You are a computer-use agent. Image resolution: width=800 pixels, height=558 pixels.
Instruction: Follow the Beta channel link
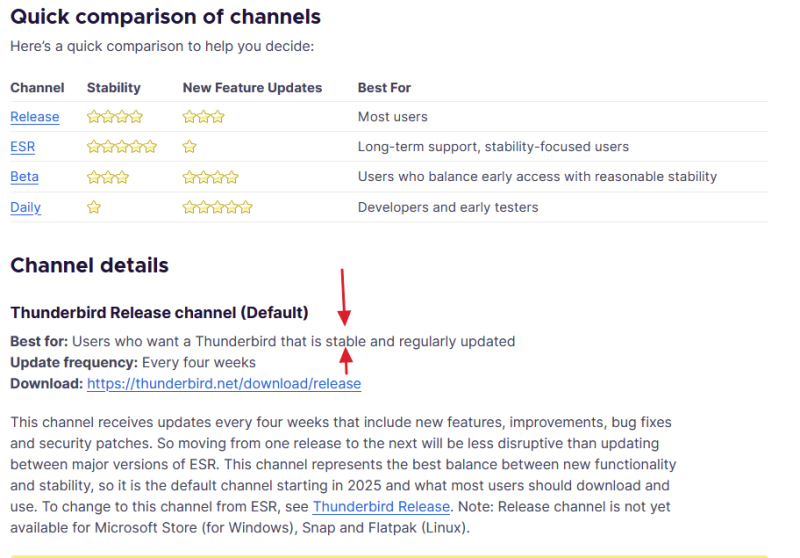coord(24,177)
